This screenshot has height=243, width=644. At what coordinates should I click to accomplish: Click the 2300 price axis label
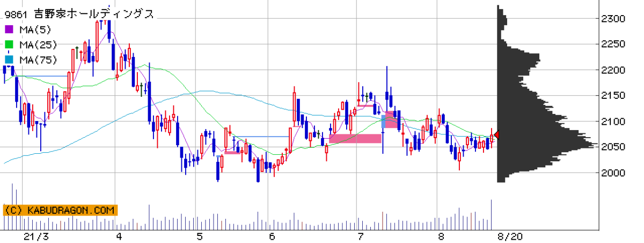(612, 19)
